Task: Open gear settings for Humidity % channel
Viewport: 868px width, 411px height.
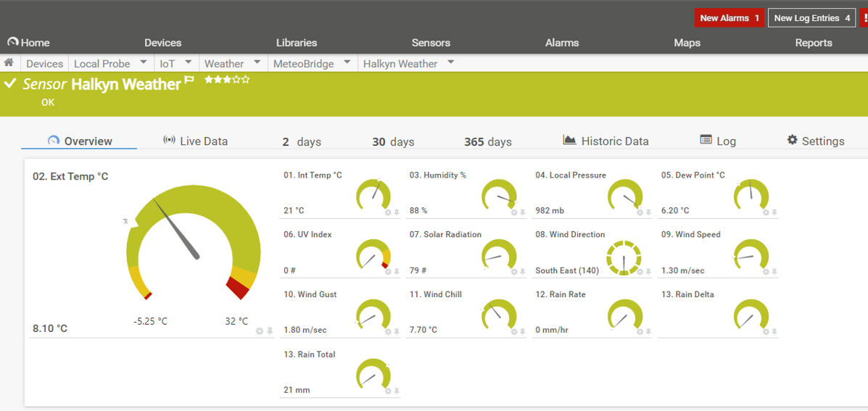Action: [514, 212]
